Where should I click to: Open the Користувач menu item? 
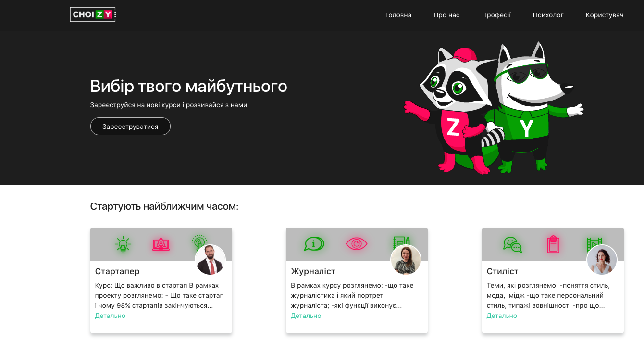coord(605,15)
